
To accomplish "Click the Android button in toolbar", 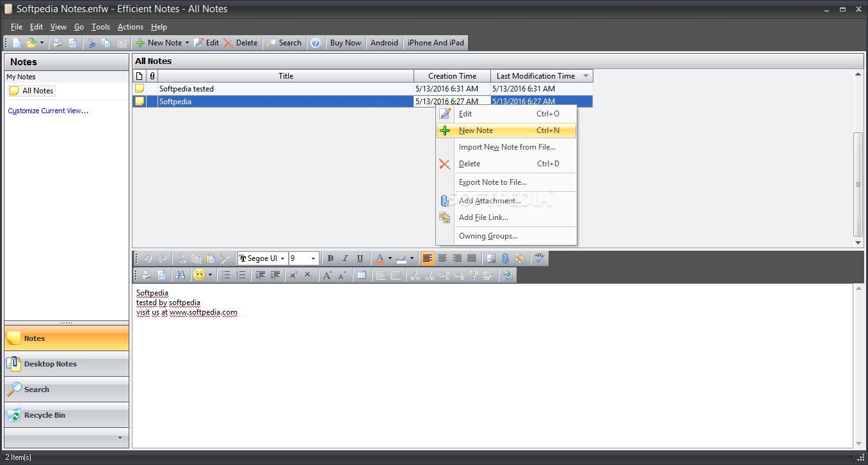I will [x=385, y=43].
